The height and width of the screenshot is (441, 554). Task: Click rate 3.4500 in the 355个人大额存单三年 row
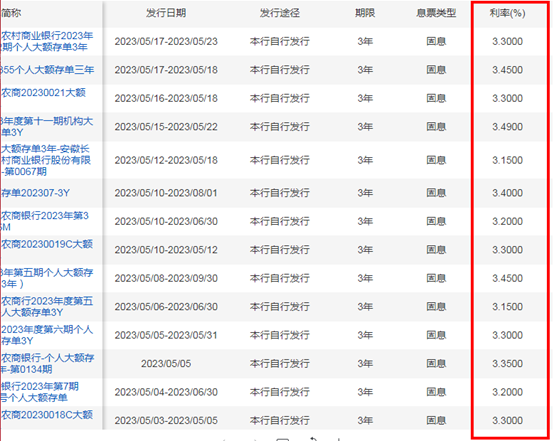point(507,70)
